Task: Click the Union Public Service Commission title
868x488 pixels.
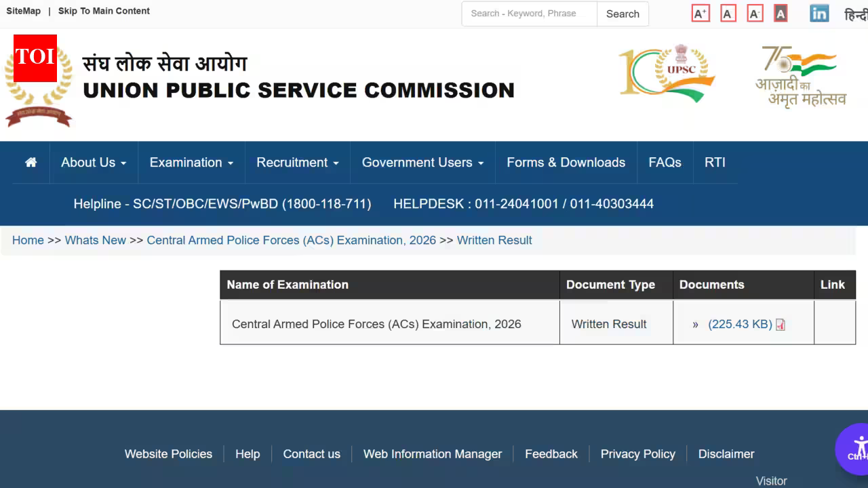Action: (x=298, y=90)
